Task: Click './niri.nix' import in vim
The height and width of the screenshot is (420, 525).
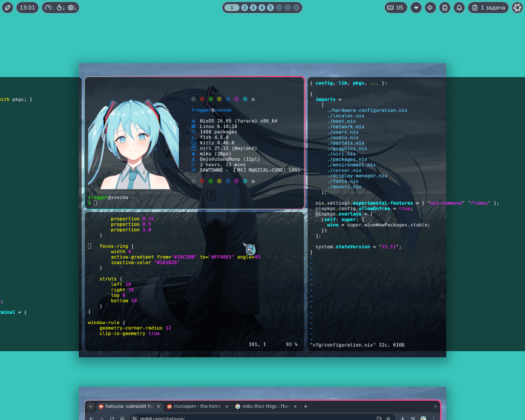Action: [x=341, y=154]
